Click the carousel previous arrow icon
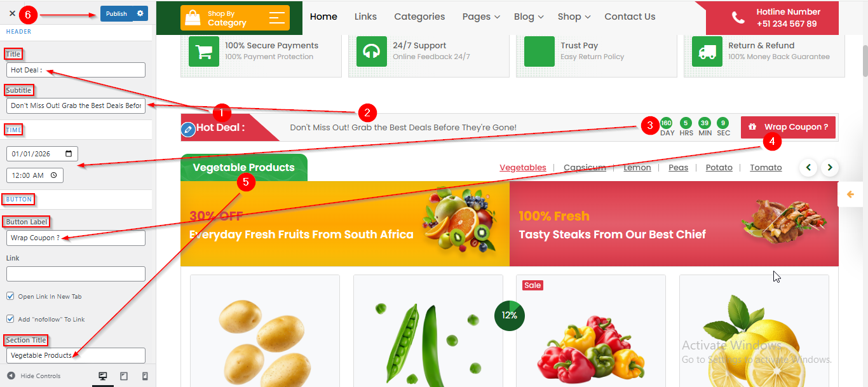 [x=808, y=168]
